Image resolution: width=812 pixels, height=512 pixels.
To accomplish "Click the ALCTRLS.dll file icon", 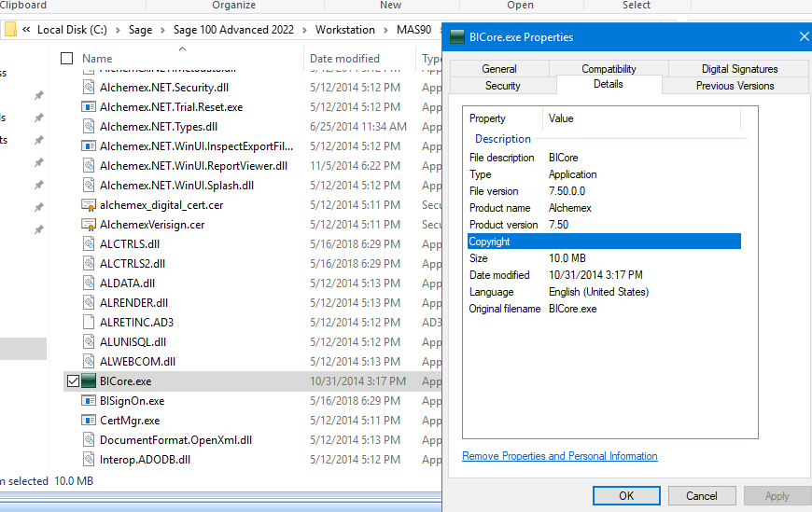I will [89, 243].
